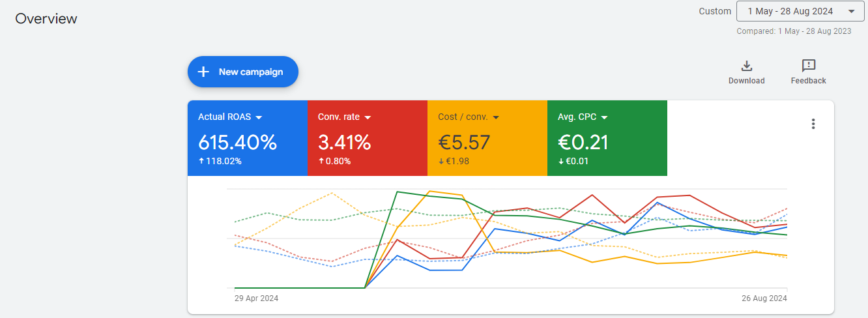Open the Feedback icon

(x=808, y=66)
